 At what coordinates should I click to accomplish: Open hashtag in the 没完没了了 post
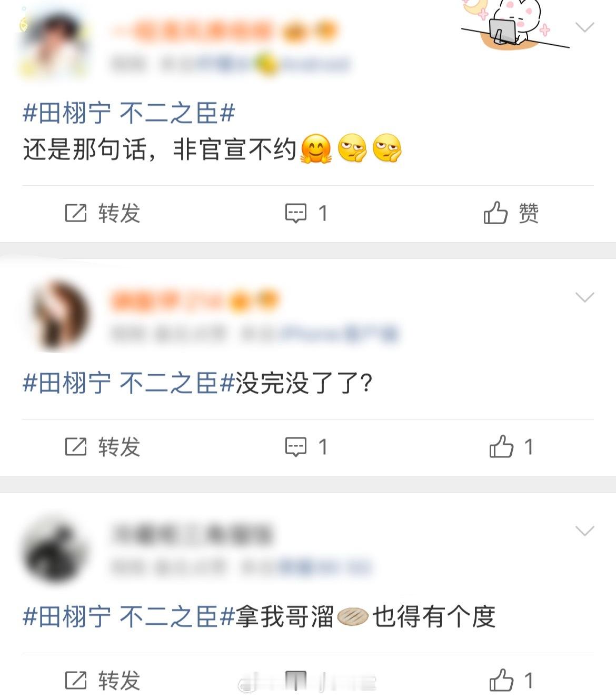click(128, 383)
